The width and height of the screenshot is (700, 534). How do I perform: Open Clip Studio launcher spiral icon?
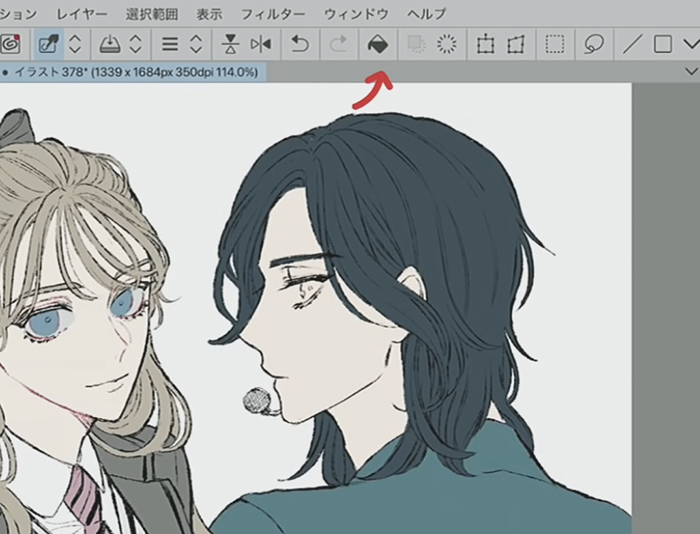(x=10, y=45)
